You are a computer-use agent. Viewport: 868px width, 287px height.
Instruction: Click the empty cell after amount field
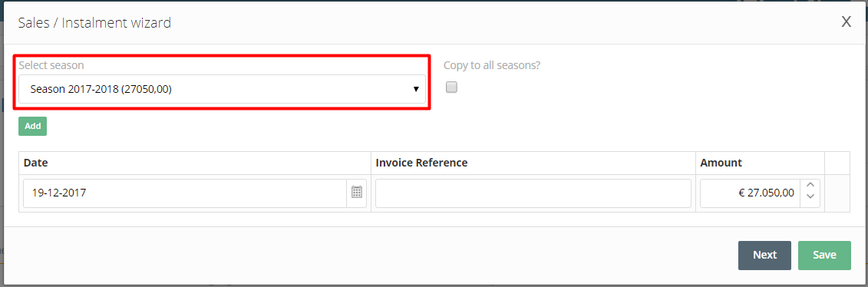pyautogui.click(x=837, y=193)
